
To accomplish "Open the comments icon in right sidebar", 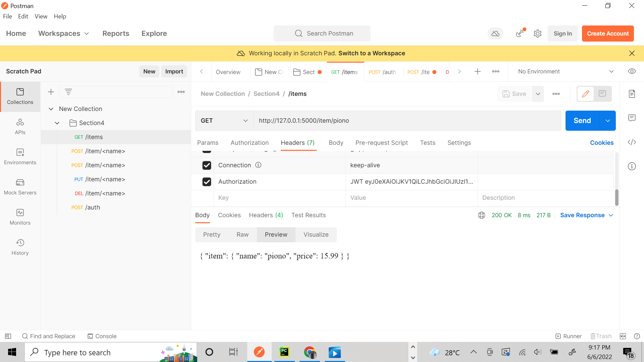I will (x=632, y=118).
